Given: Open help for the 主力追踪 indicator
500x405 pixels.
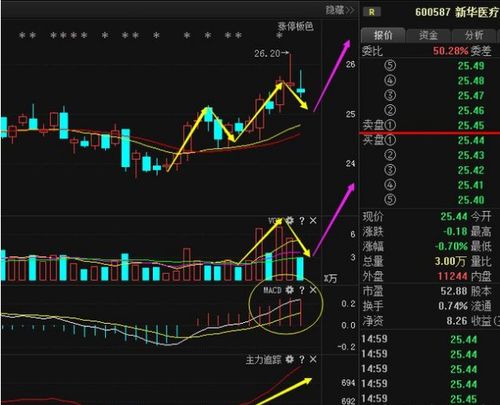Looking at the screenshot, I should point(302,359).
